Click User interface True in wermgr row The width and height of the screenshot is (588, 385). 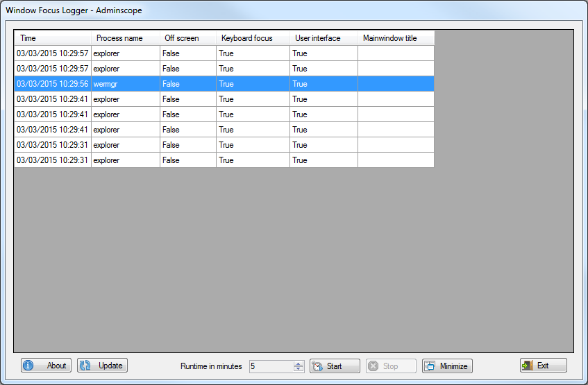click(x=324, y=84)
